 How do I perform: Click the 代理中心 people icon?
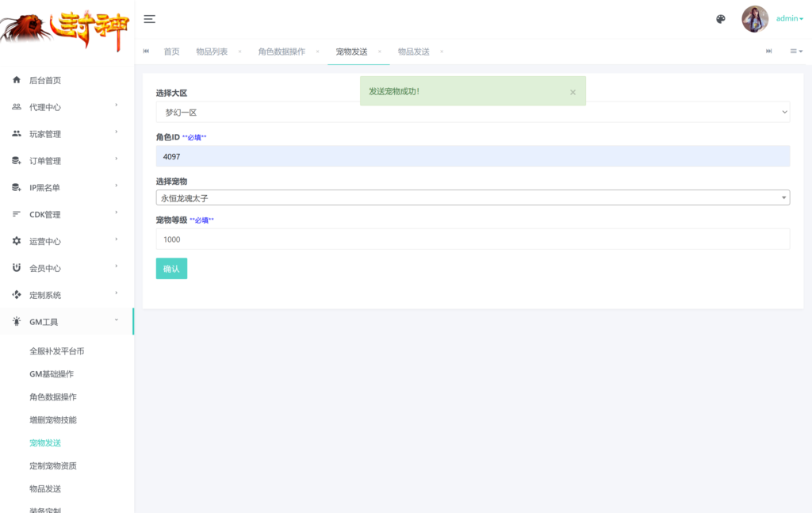point(17,106)
